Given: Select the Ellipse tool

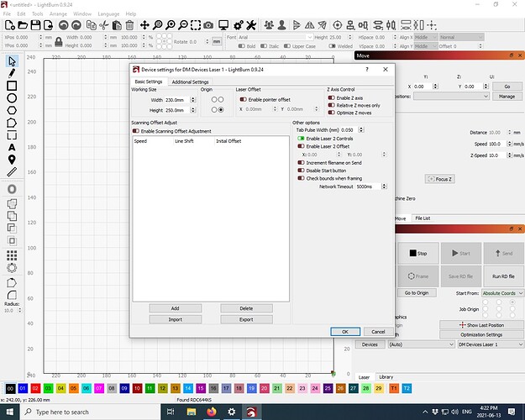Looking at the screenshot, I should 12,97.
